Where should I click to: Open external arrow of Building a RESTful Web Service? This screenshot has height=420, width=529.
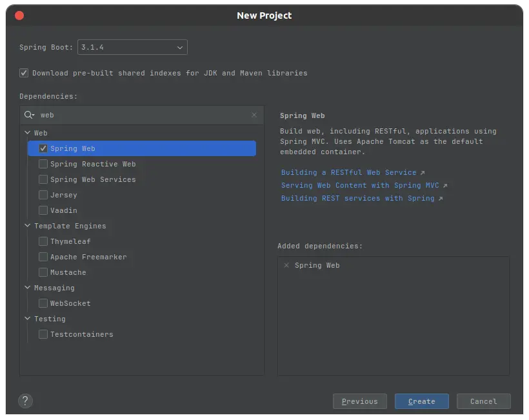[423, 172]
